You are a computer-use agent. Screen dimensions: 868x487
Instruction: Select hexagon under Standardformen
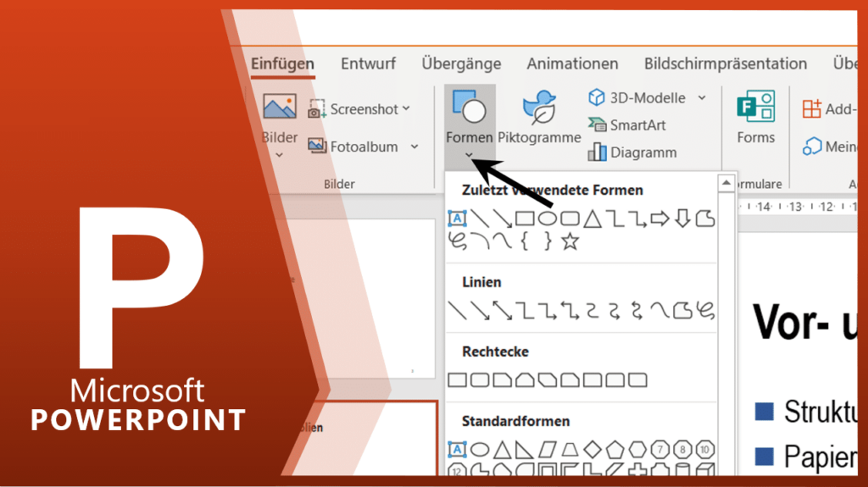(637, 450)
